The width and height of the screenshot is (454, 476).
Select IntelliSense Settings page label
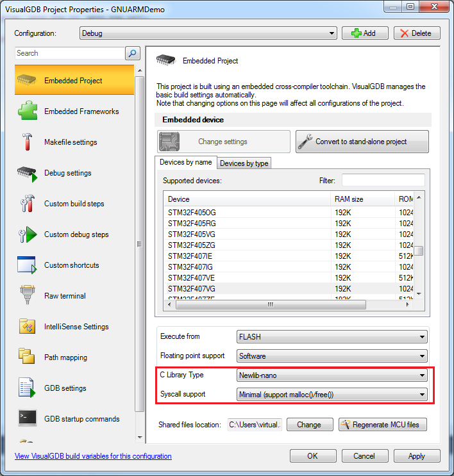[76, 327]
